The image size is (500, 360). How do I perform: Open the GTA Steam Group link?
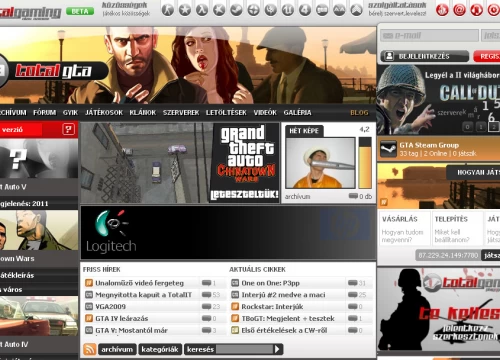[x=429, y=145]
